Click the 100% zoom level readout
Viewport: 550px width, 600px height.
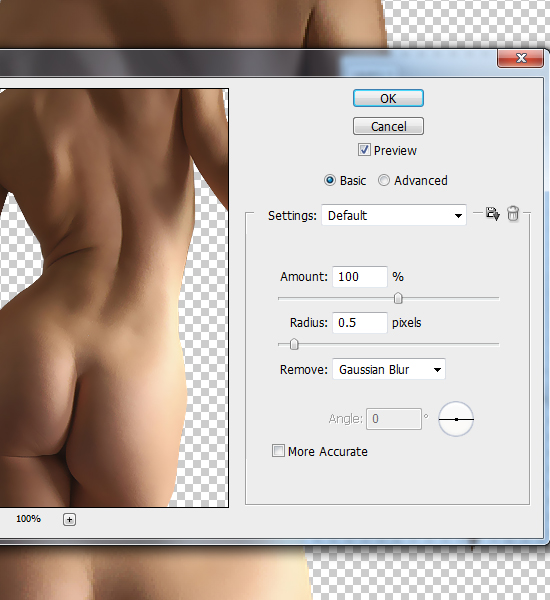click(28, 519)
